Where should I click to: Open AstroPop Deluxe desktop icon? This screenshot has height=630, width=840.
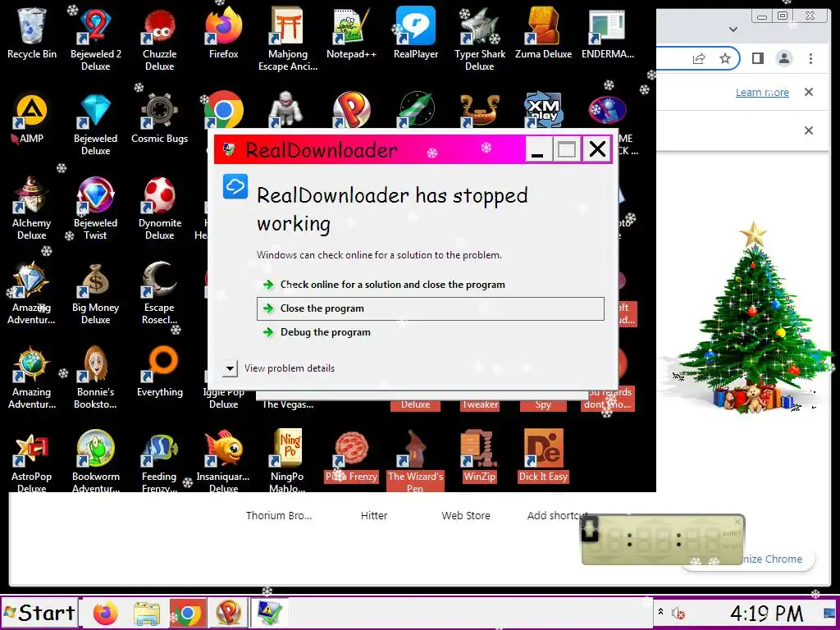pos(32,462)
